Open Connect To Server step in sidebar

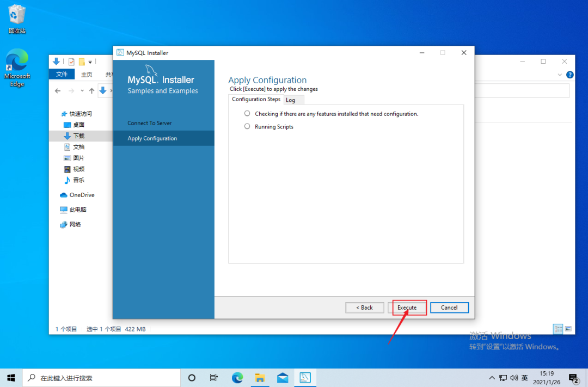(150, 123)
